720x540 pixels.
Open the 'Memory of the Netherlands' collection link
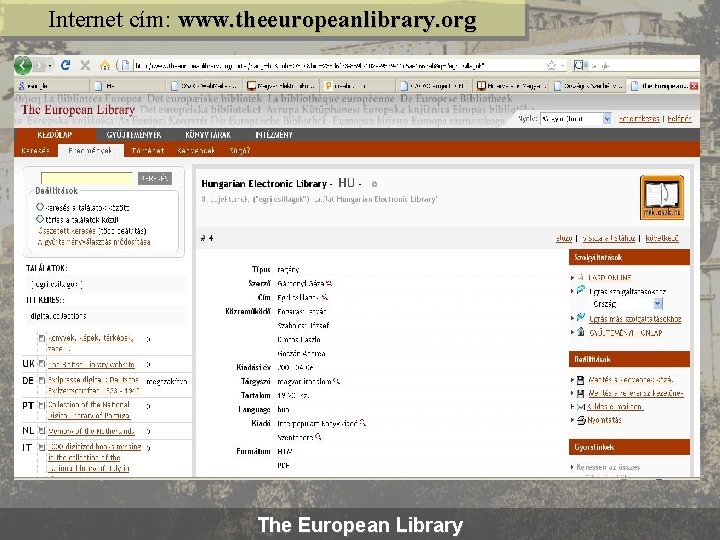(x=91, y=431)
